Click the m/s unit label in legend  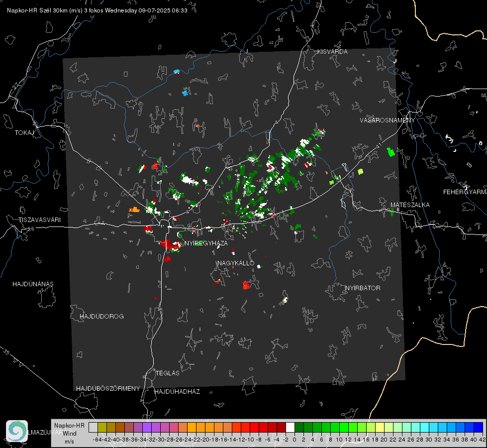tap(69, 442)
